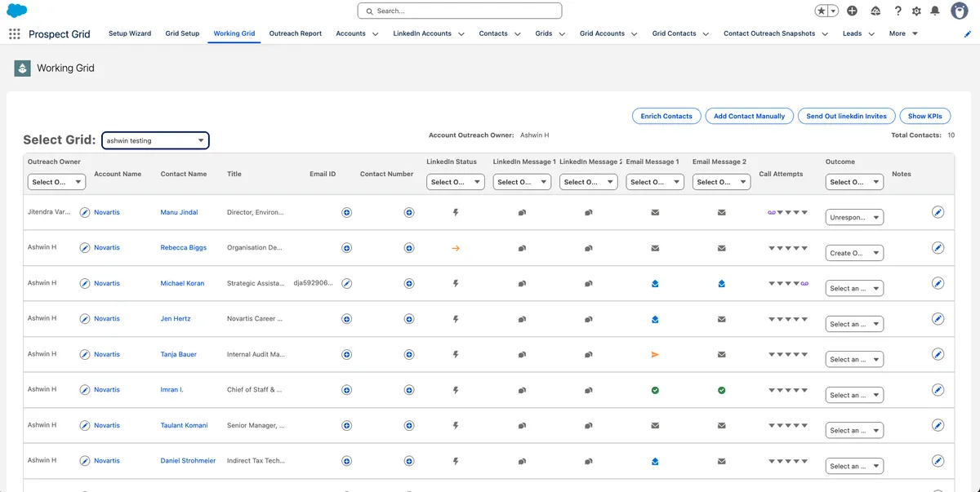The image size is (980, 492).
Task: Click orange send Email Message 1 for Tanja Bauer
Action: click(655, 354)
